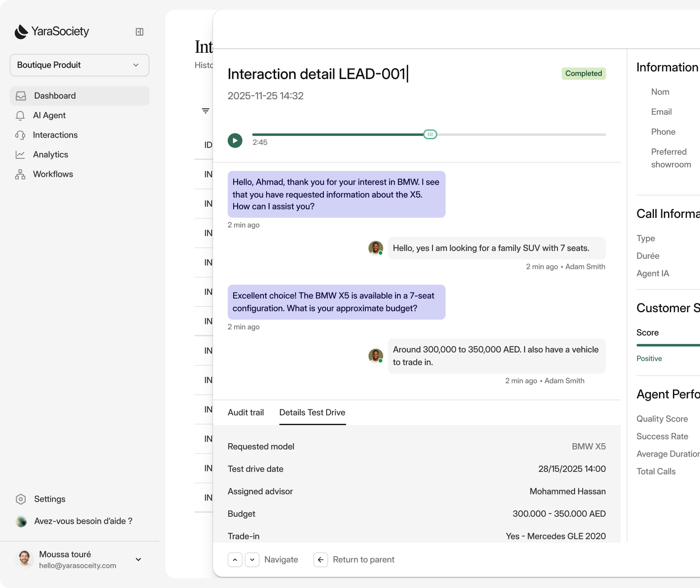Click the Dashboard inbox icon
This screenshot has width=700, height=588.
pyautogui.click(x=21, y=96)
